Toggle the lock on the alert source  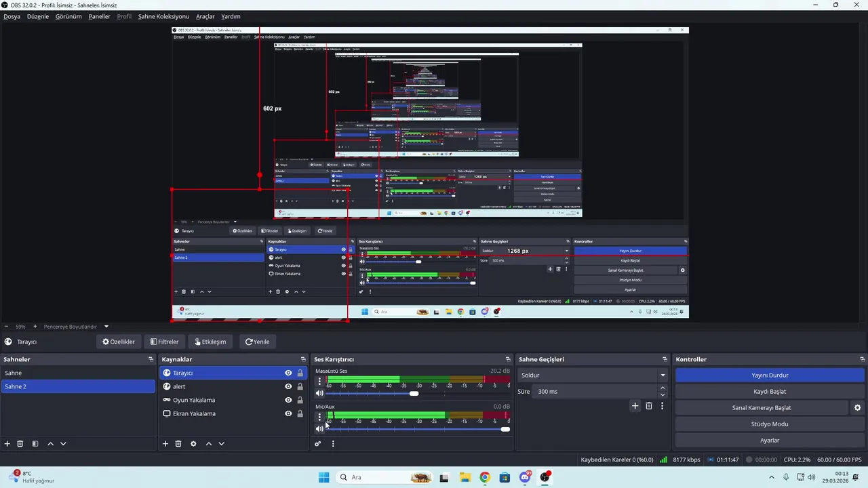300,386
